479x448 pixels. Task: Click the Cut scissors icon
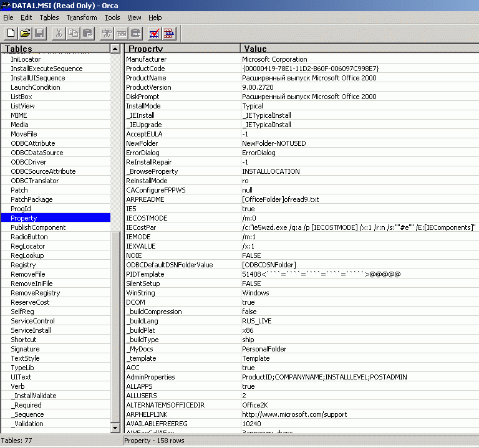(x=59, y=33)
